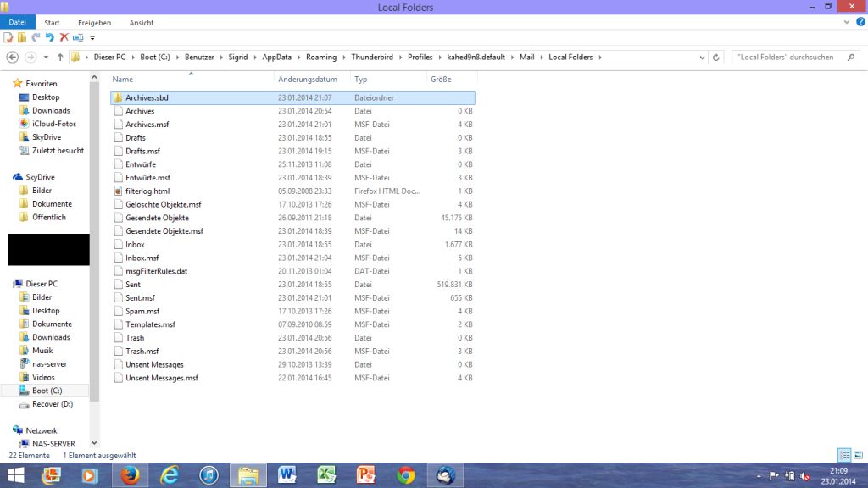Switch to the details view layout toggle

(x=844, y=456)
